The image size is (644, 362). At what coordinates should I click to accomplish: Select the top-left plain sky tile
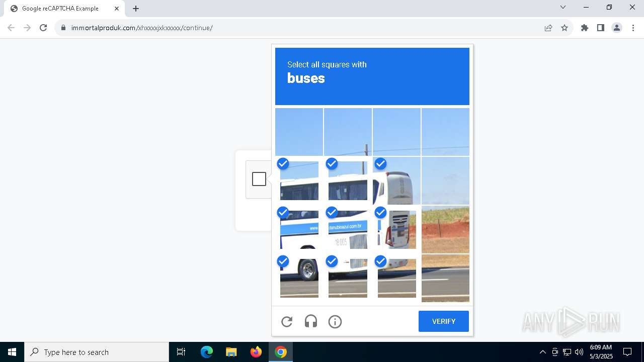[299, 132]
